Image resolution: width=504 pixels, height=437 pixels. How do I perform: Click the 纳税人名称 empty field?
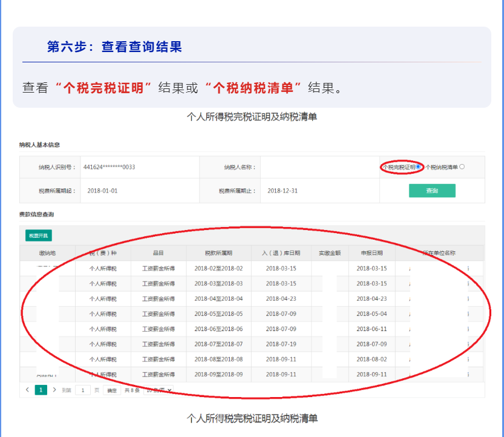tap(318, 167)
